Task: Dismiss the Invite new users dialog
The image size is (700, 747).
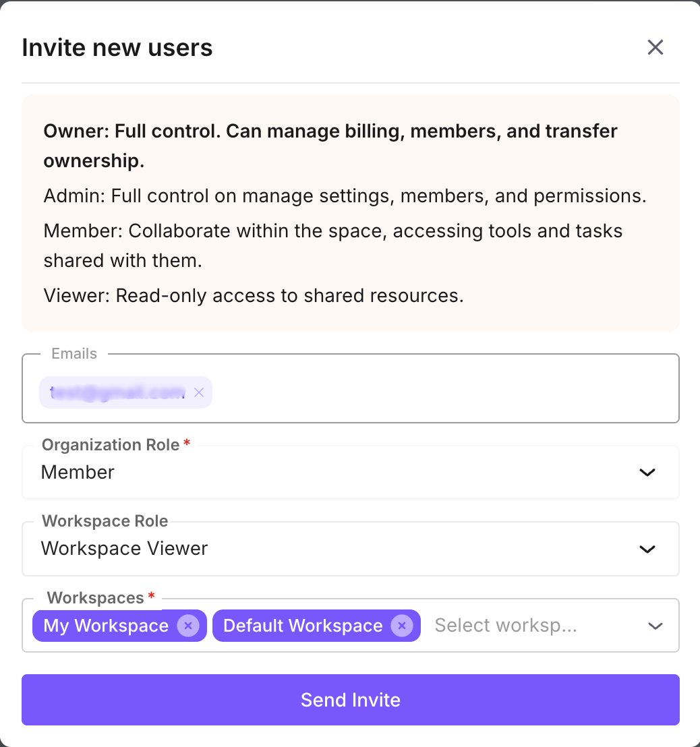Action: coord(655,47)
